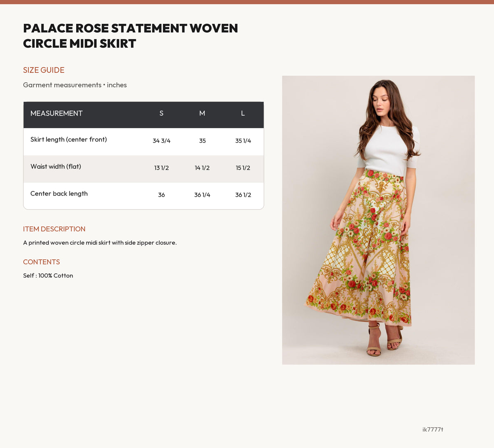This screenshot has width=494, height=448.
Task: Click 'Self : 100% Cotton' text
Action: click(x=48, y=276)
